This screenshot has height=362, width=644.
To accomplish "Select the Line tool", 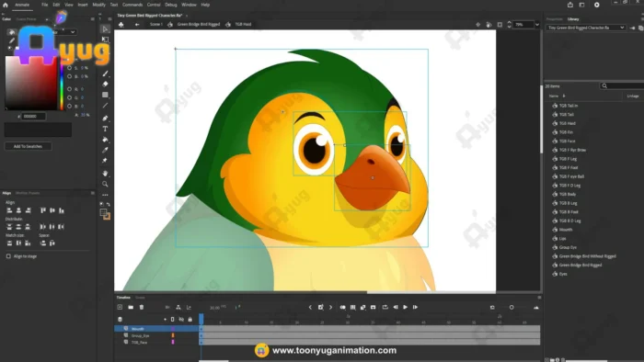I will tap(105, 106).
